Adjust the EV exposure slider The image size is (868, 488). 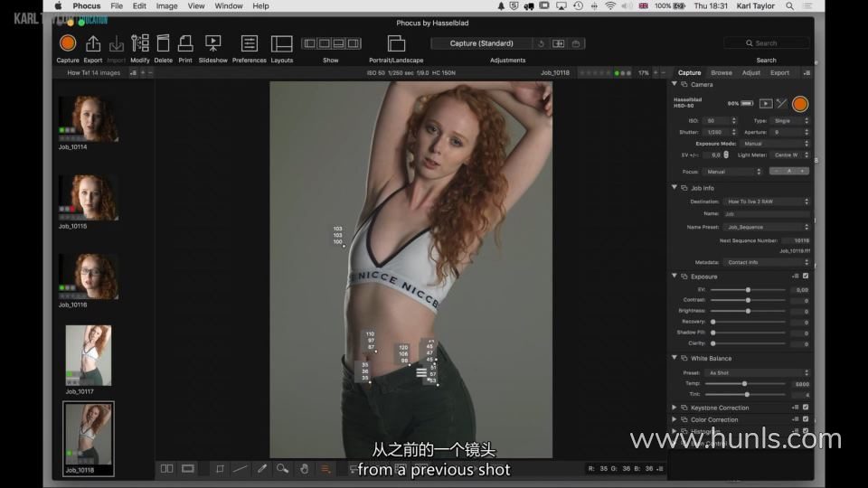point(748,290)
